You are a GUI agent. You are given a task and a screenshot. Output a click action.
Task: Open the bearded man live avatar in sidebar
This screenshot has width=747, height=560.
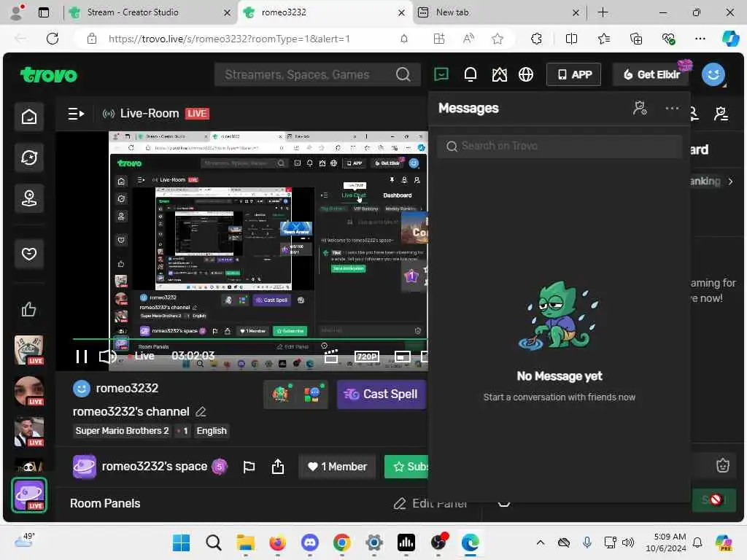(x=29, y=432)
